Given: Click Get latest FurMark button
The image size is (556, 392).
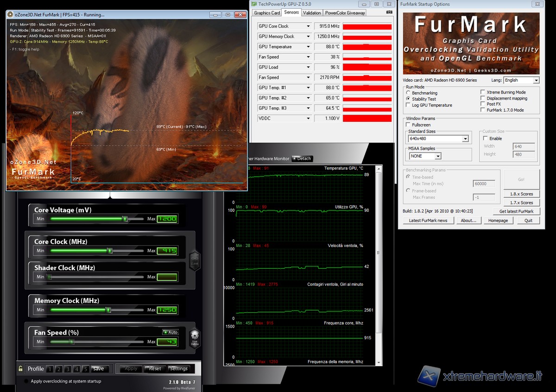Looking at the screenshot, I should [x=516, y=211].
